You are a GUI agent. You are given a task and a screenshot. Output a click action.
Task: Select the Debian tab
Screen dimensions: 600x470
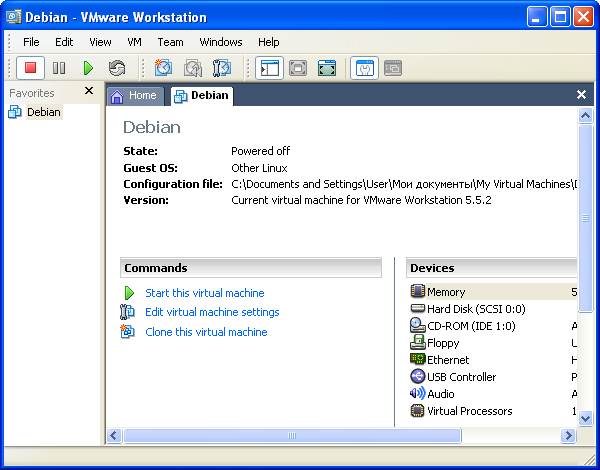(202, 95)
